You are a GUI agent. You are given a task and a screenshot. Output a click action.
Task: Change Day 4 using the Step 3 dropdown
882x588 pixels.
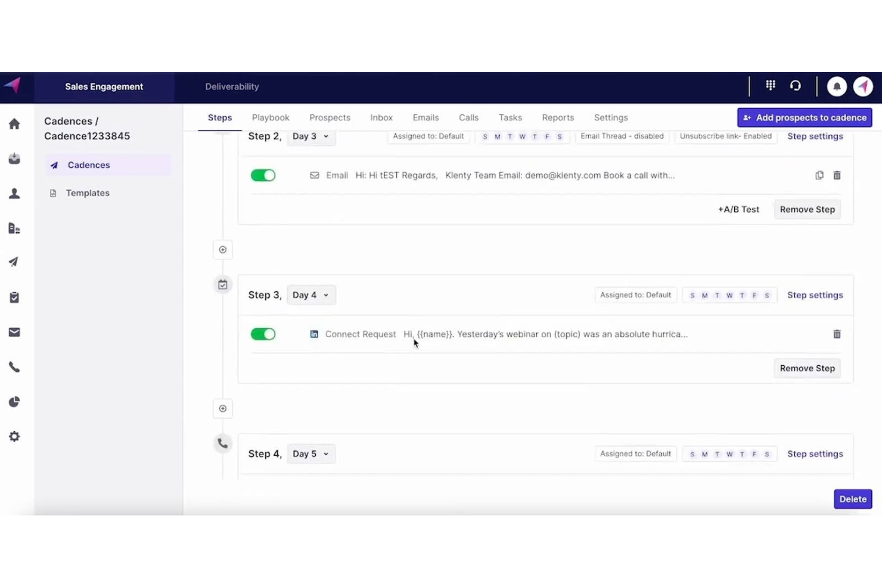310,295
